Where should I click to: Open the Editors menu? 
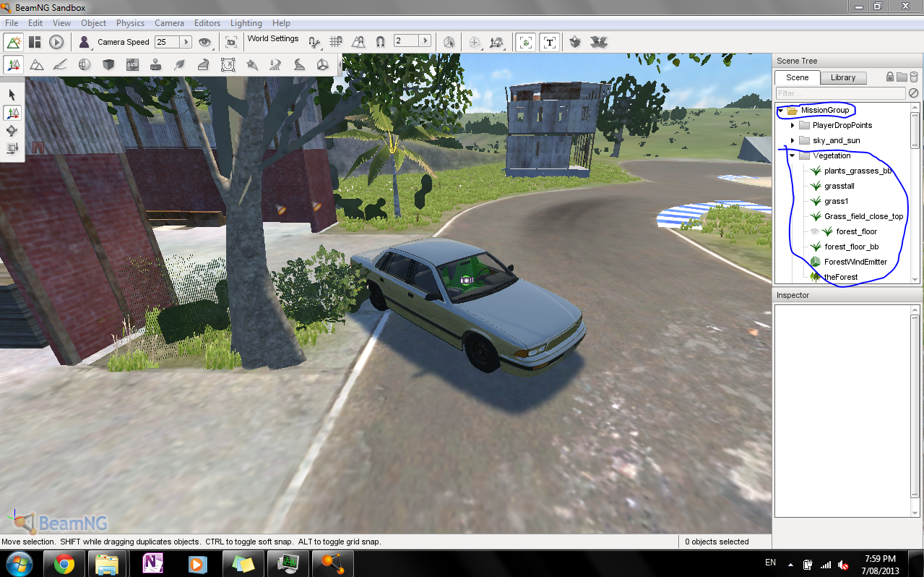point(207,23)
